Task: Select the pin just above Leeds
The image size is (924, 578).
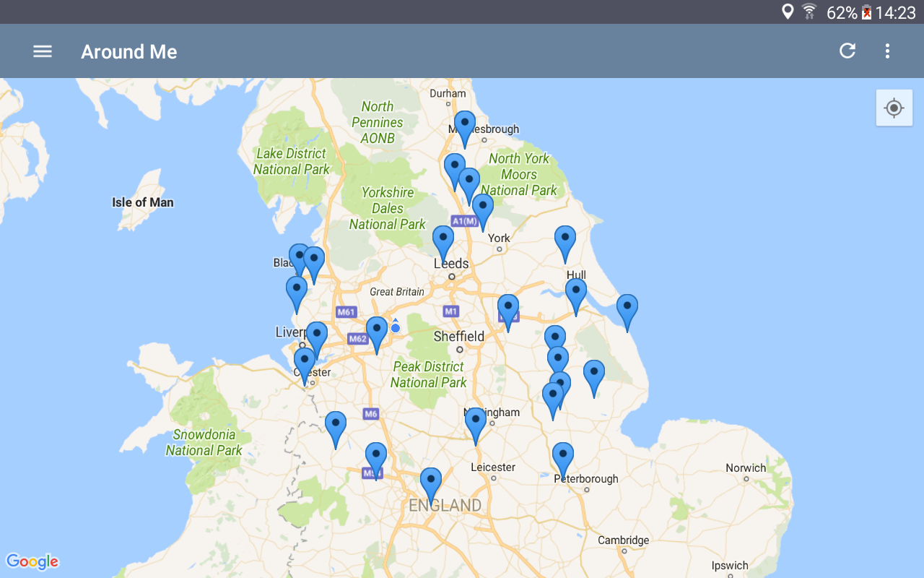Action: pos(443,244)
